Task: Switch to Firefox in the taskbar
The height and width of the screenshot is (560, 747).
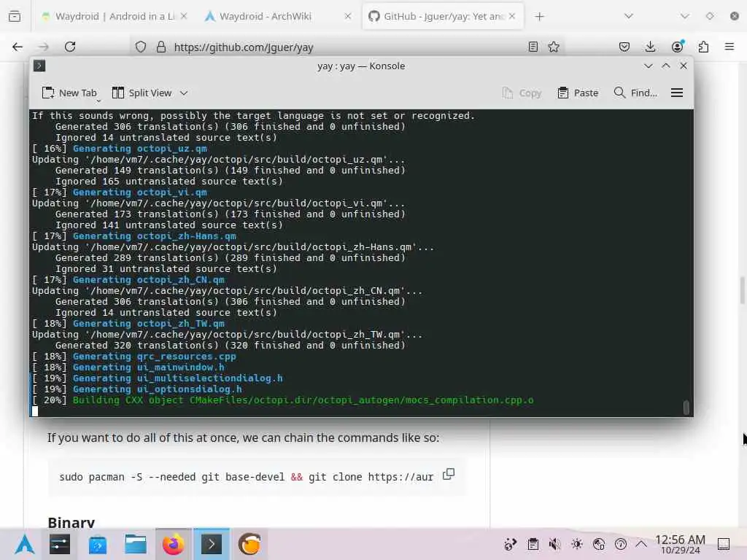Action: [174, 544]
